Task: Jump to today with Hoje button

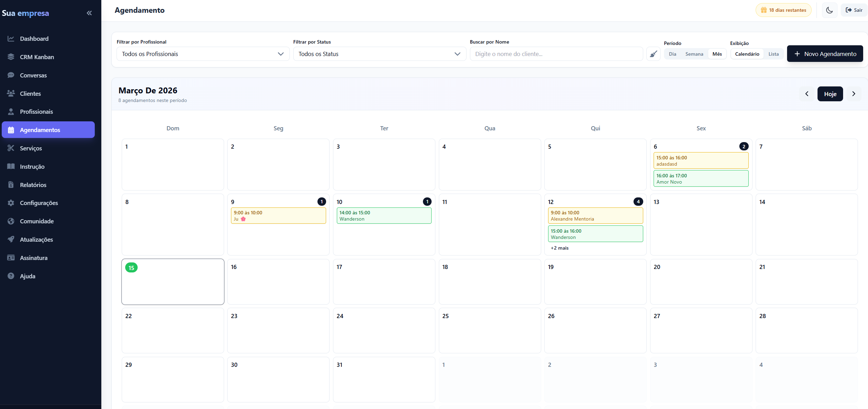Action: tap(830, 94)
